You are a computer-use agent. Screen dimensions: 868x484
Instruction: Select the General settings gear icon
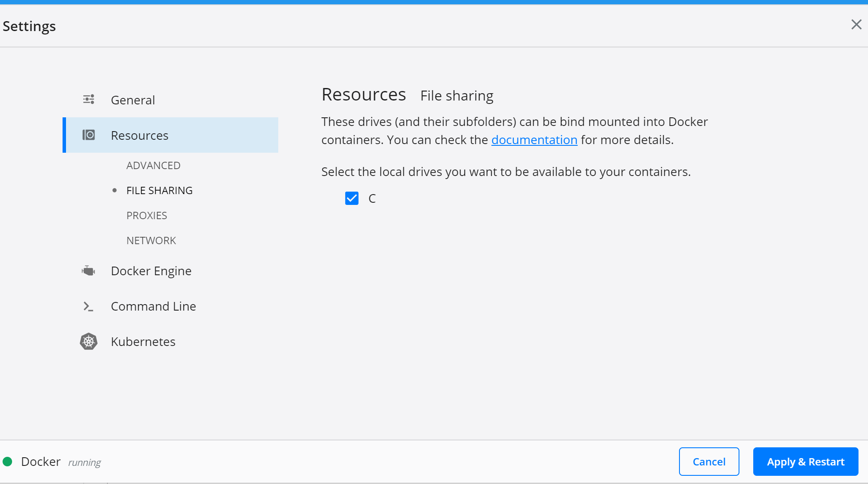[88, 99]
